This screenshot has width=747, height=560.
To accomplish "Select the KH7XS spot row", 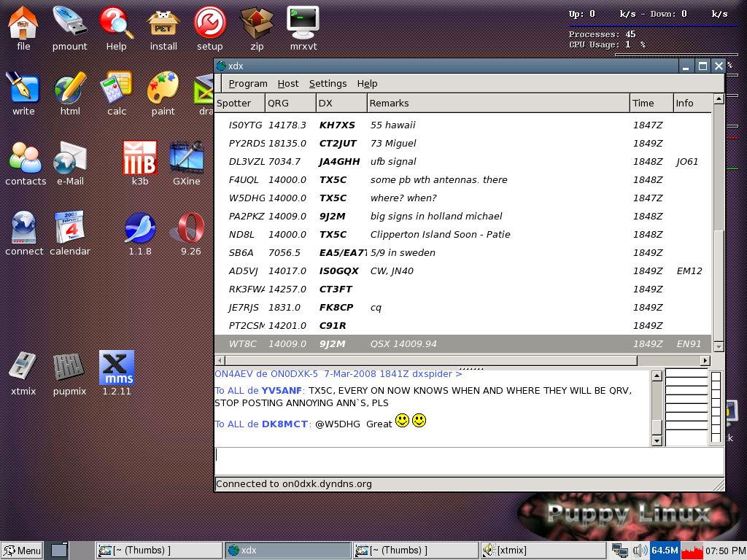I will coord(463,125).
